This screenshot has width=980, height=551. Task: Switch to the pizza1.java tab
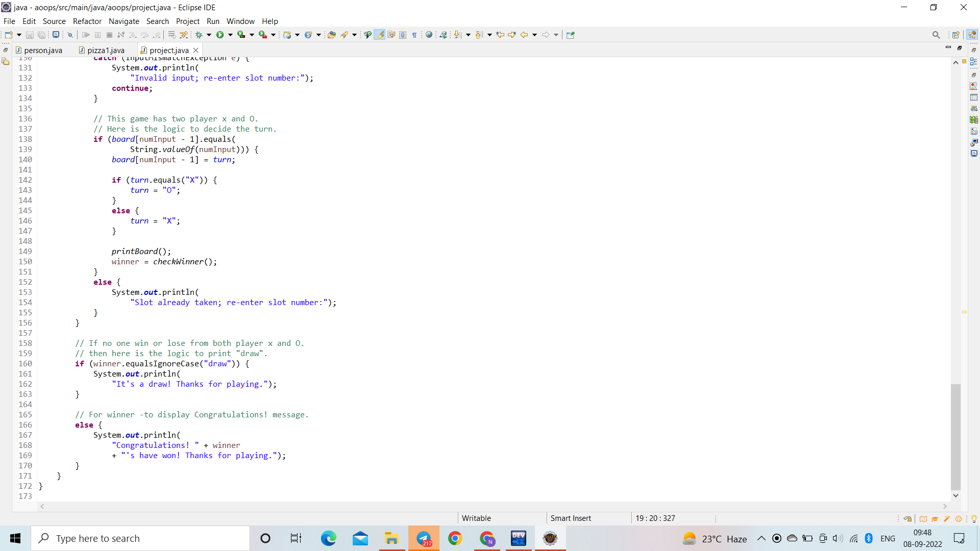pos(105,50)
